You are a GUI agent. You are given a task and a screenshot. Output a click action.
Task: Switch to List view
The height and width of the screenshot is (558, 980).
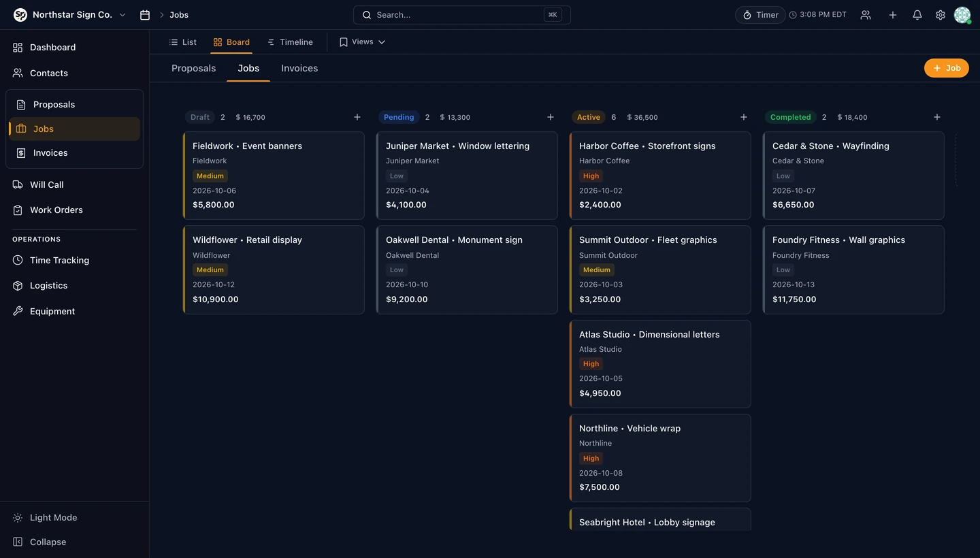[183, 42]
